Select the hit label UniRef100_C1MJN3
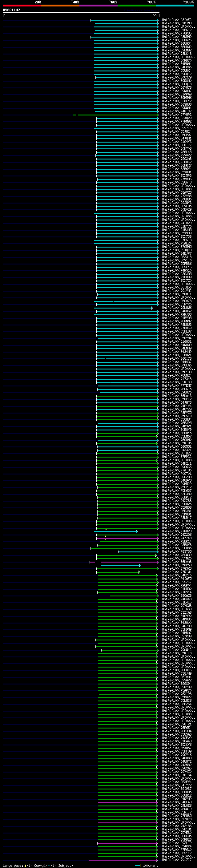The image size is (197, 868). [177, 23]
